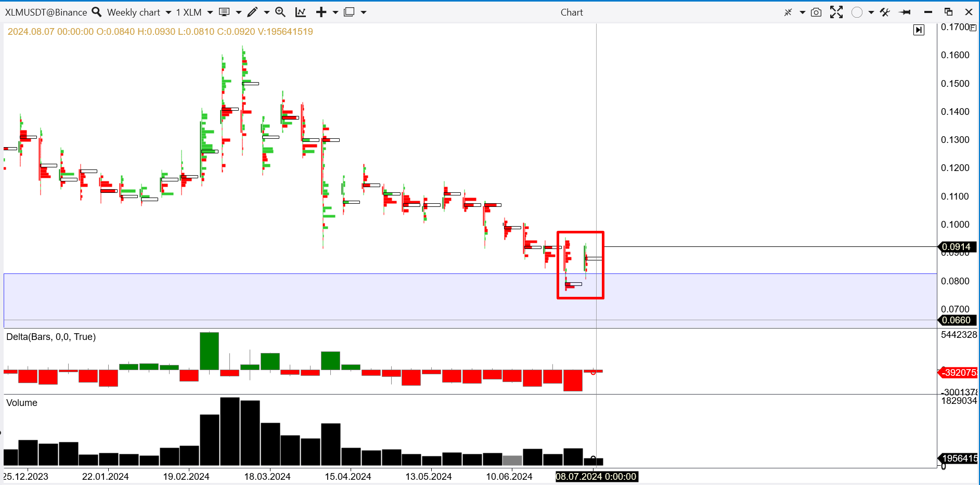Jump to latest bar with skip-forward button
Viewport: 980px width, 485px height.
919,30
